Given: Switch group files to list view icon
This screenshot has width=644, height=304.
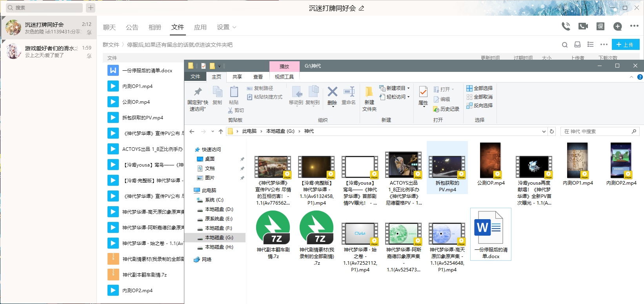Looking at the screenshot, I should [x=590, y=45].
